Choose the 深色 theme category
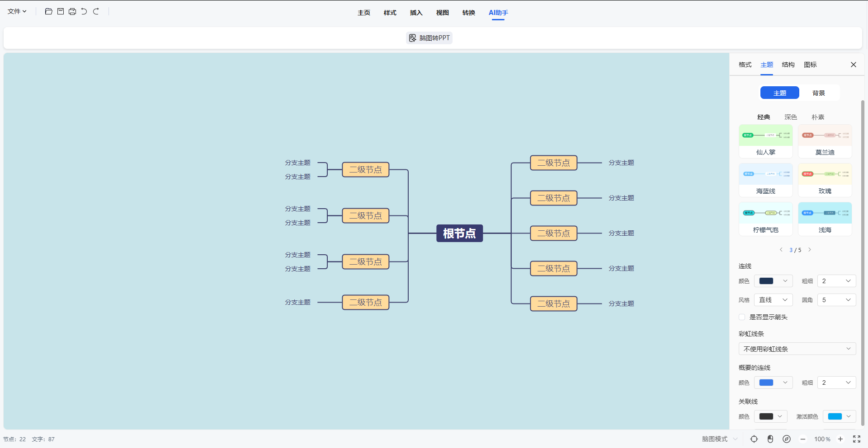This screenshot has height=448, width=868. click(791, 117)
